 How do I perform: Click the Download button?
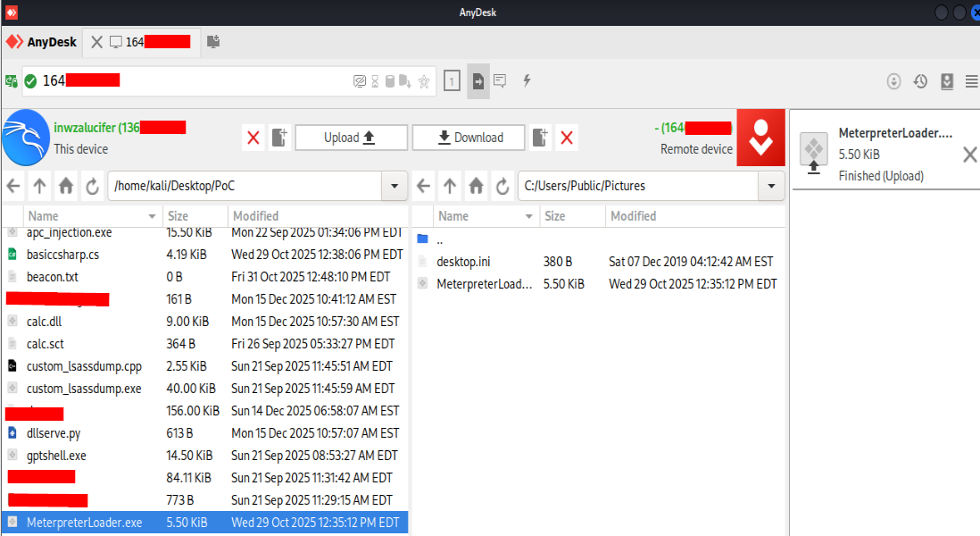click(x=469, y=138)
